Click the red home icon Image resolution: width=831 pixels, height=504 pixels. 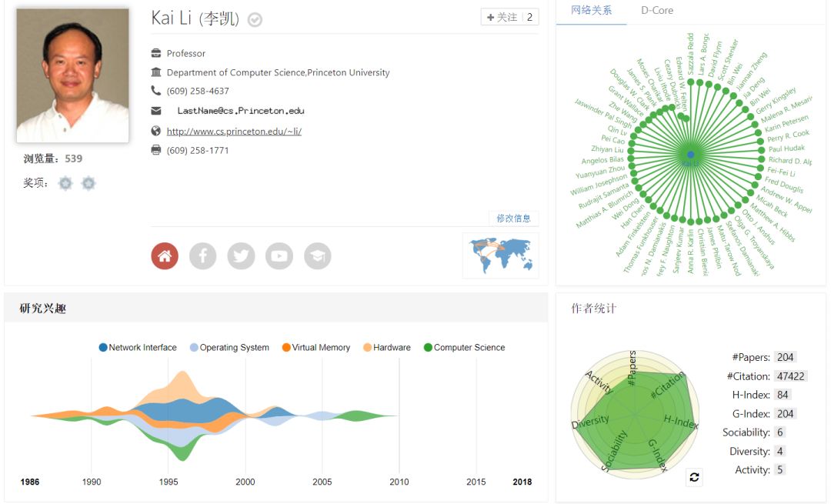pos(165,256)
